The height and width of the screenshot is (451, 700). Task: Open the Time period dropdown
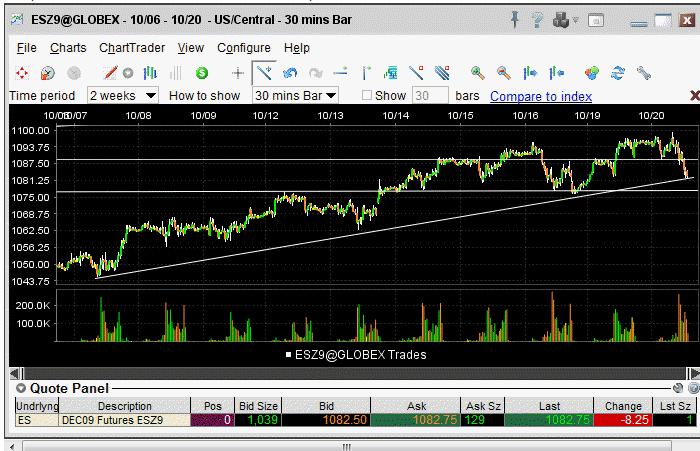click(x=123, y=96)
